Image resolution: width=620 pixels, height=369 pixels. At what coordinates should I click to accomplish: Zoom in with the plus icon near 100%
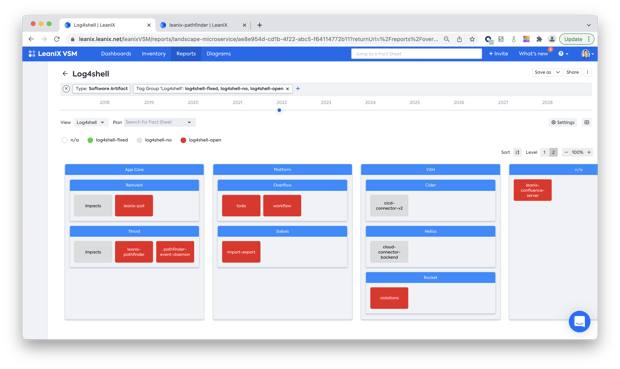[589, 152]
